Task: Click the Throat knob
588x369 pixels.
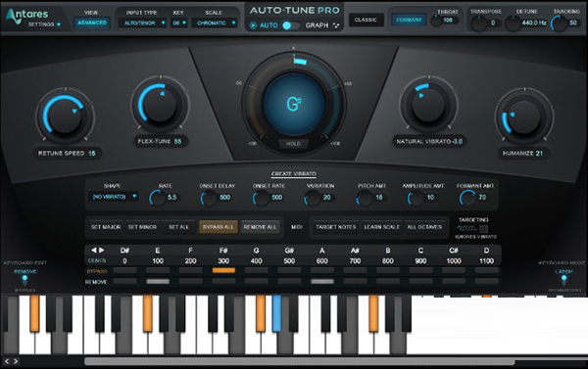Action: tap(436, 21)
